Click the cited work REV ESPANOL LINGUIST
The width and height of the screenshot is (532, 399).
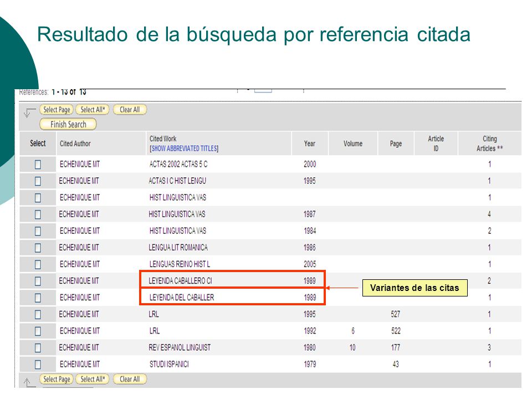[180, 347]
